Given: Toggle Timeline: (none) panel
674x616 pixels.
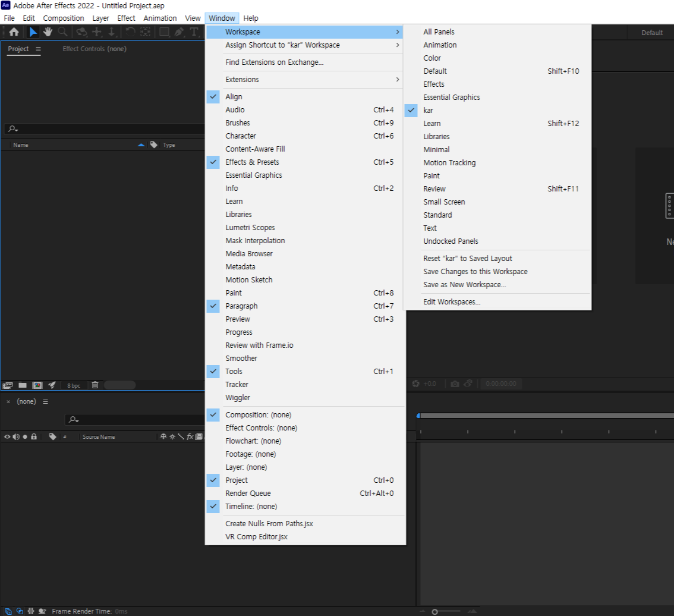Looking at the screenshot, I should click(x=213, y=507).
